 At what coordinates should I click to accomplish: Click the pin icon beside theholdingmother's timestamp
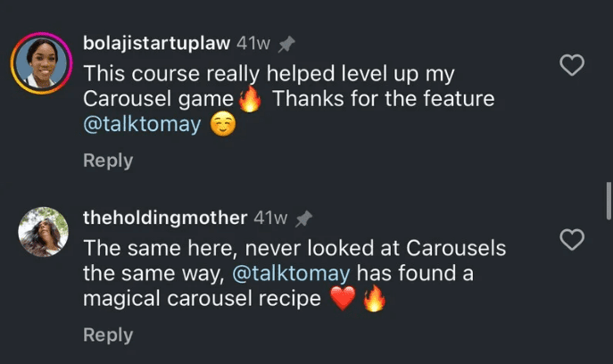tap(303, 219)
